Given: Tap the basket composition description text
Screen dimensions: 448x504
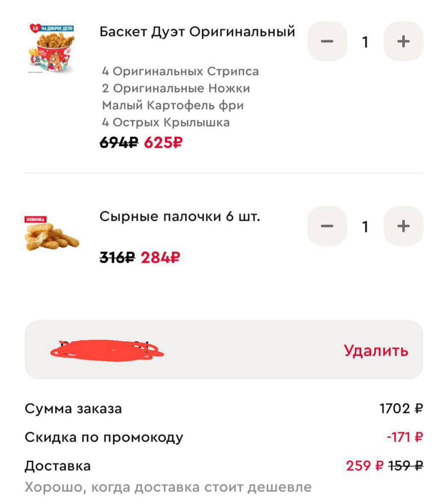Looking at the screenshot, I should [180, 97].
